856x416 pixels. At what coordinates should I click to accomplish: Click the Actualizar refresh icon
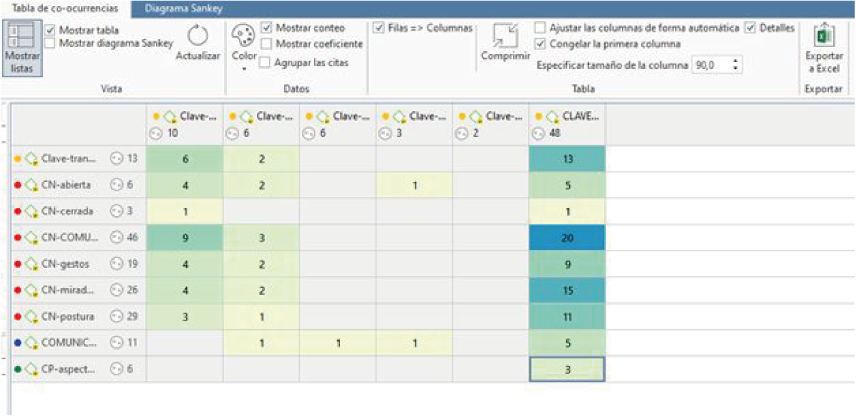[198, 37]
